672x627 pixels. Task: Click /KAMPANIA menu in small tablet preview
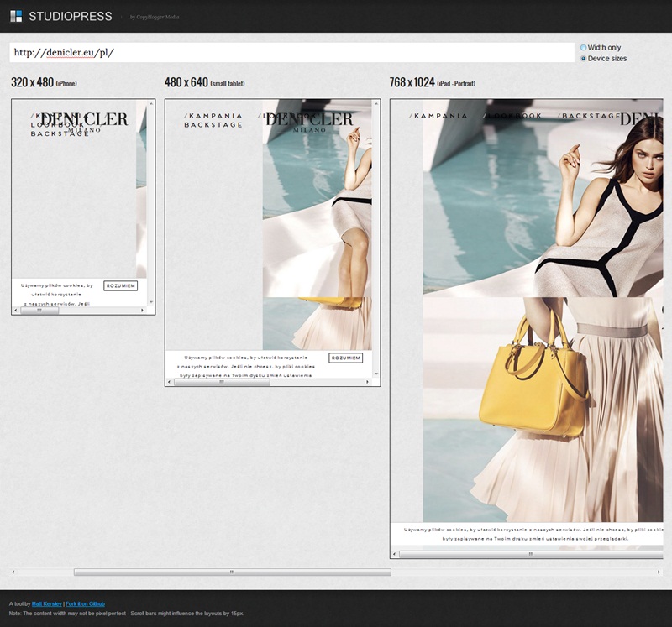click(213, 116)
